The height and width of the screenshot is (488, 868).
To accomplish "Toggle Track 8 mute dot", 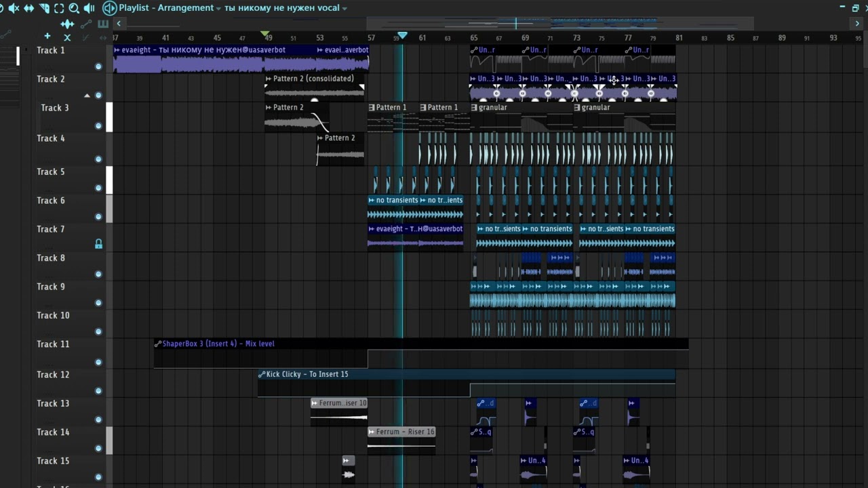I will point(98,274).
